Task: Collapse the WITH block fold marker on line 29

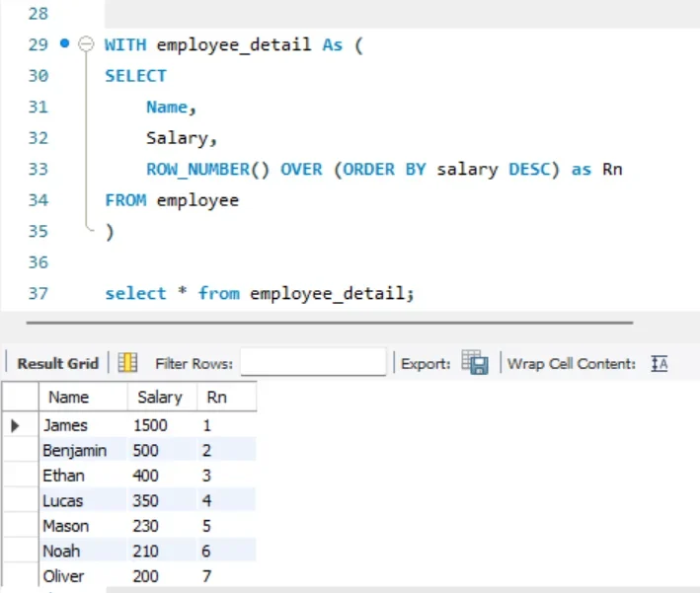Action: click(x=86, y=43)
